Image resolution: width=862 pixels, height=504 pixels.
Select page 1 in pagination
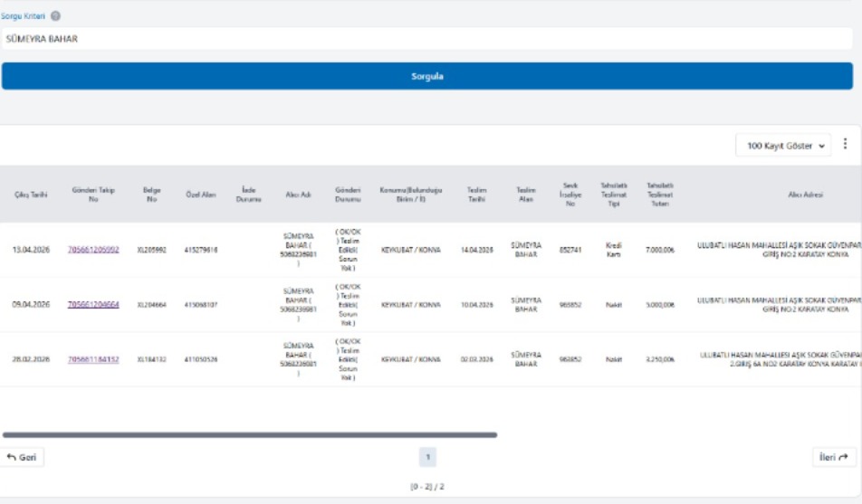[x=428, y=458]
